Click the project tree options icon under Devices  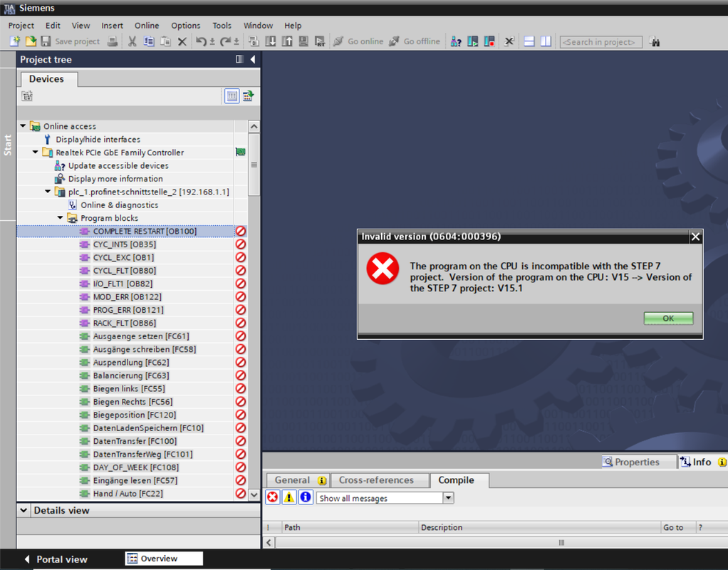point(27,95)
